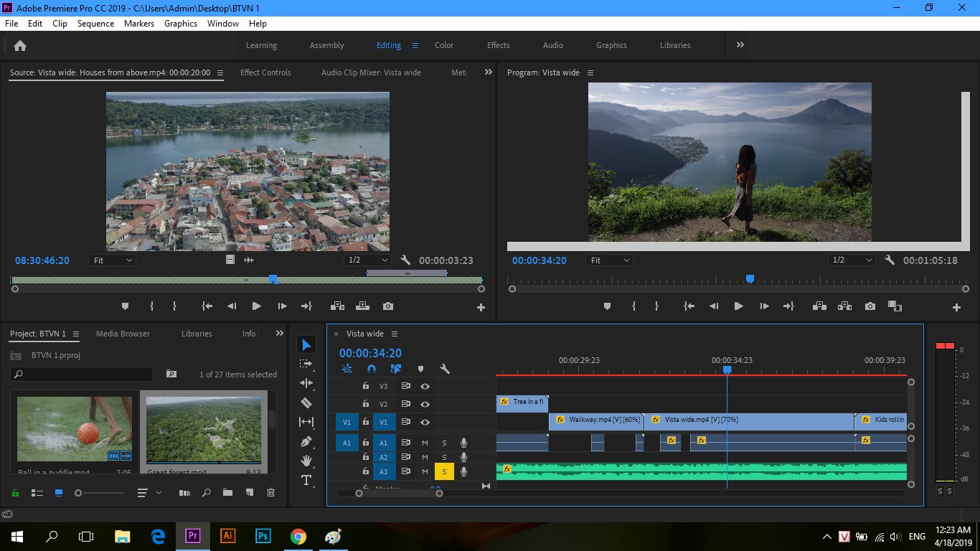Open Program monitor Fit zoom dropdown

pyautogui.click(x=610, y=260)
